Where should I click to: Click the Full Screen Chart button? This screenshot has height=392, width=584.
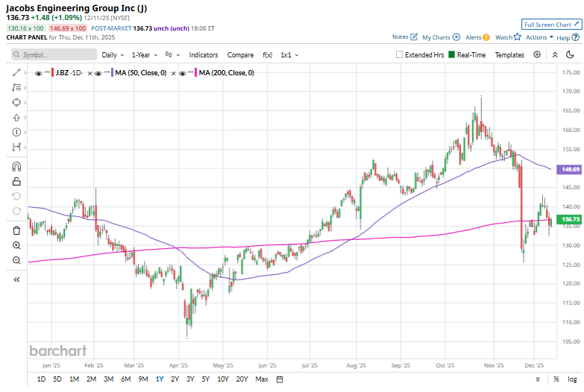550,25
